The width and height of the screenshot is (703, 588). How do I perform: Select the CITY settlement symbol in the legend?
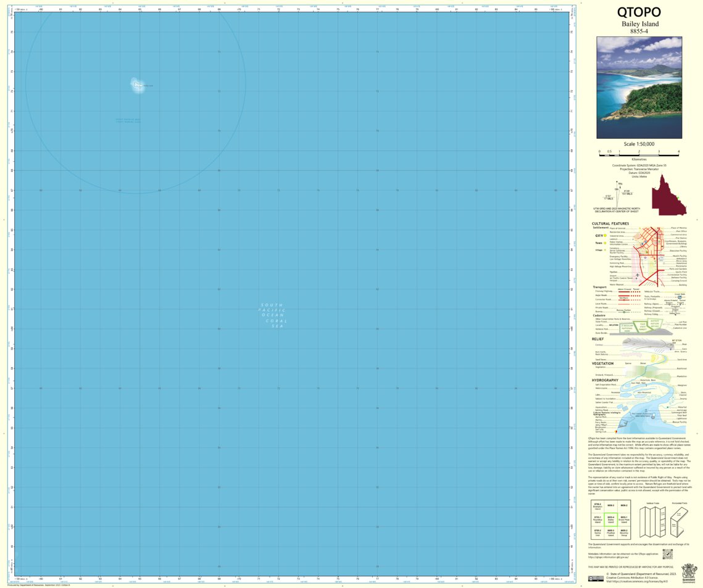[x=605, y=236]
